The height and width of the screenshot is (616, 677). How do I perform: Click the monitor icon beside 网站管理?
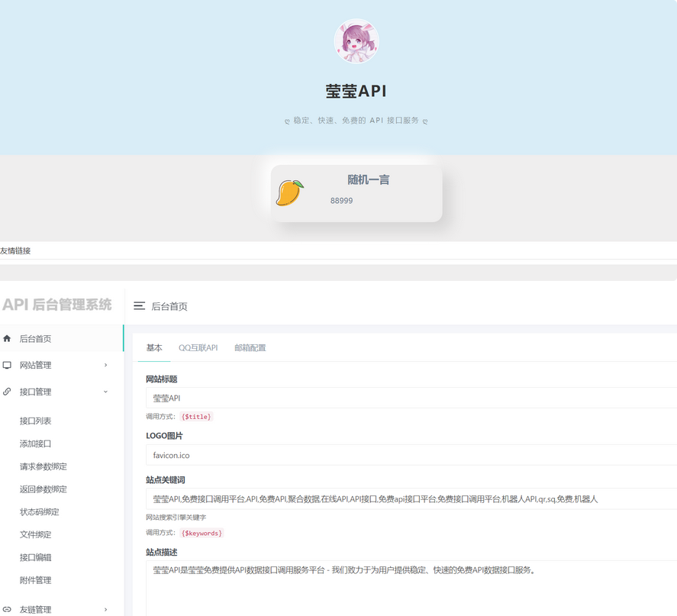(x=7, y=365)
